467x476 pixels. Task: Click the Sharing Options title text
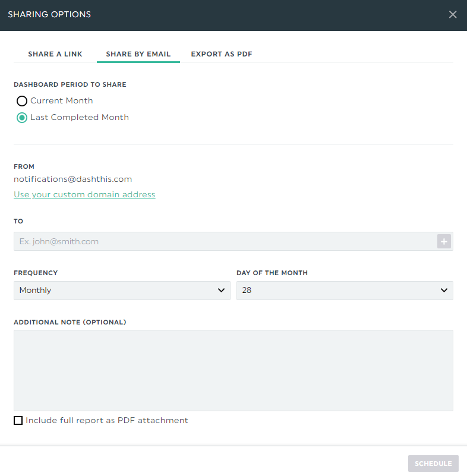pos(49,14)
